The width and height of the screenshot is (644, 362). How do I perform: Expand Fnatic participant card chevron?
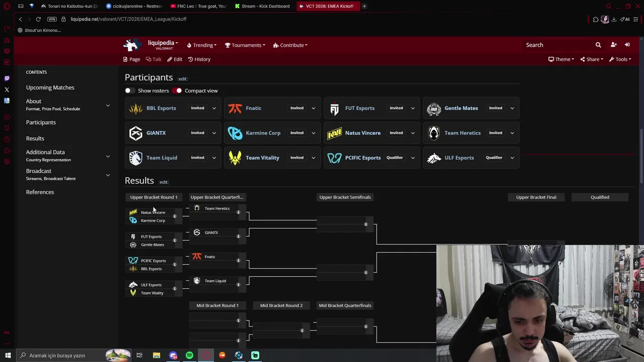click(x=313, y=108)
